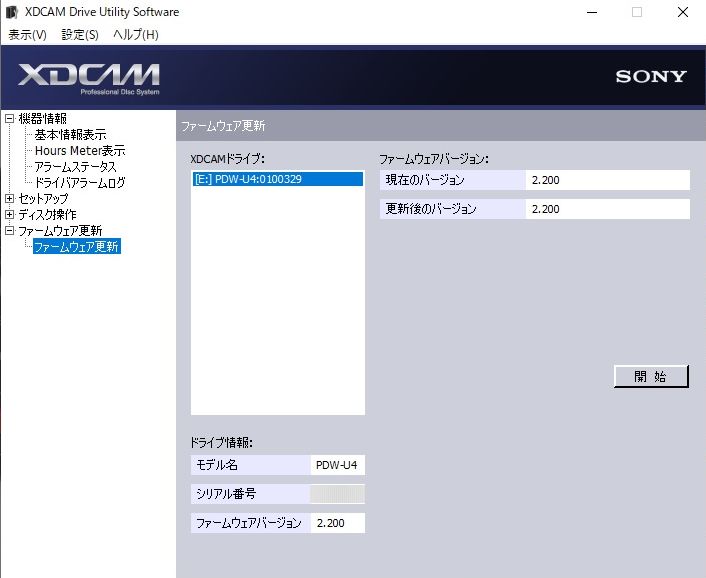The height and width of the screenshot is (578, 706).
Task: Click the モデル名 PDW-U4 field
Action: pos(337,465)
